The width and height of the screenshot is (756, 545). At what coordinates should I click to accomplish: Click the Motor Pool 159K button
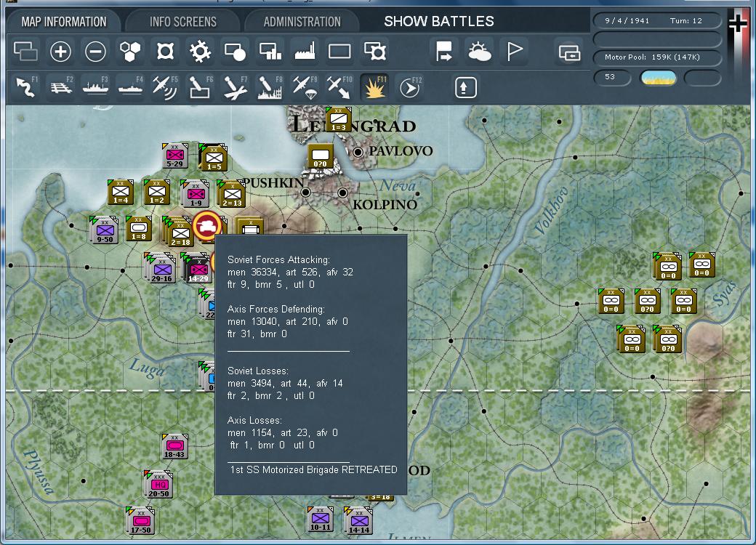pyautogui.click(x=656, y=55)
